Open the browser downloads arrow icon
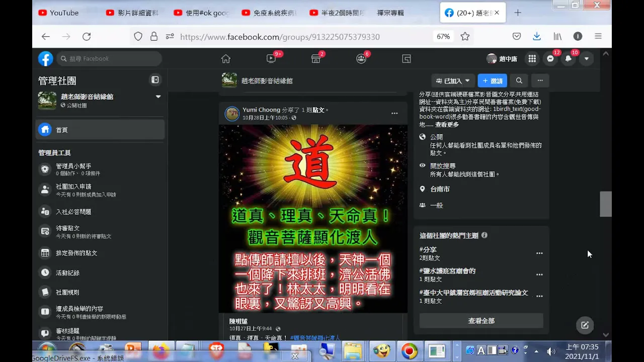Image resolution: width=644 pixels, height=362 pixels. 537,37
